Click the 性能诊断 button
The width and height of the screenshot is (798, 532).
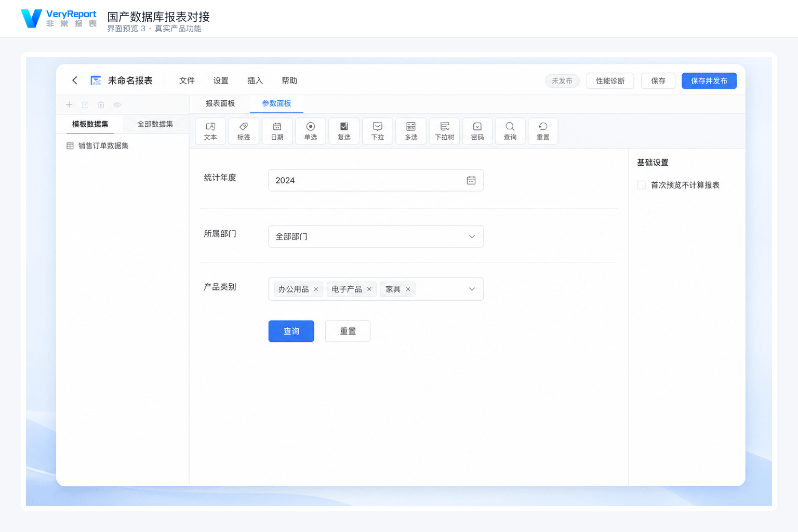tap(610, 81)
